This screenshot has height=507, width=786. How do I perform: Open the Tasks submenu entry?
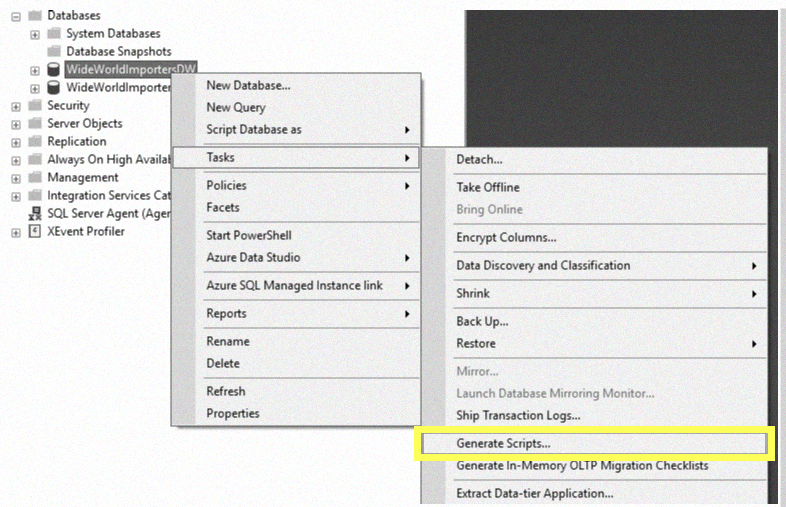pyautogui.click(x=297, y=157)
